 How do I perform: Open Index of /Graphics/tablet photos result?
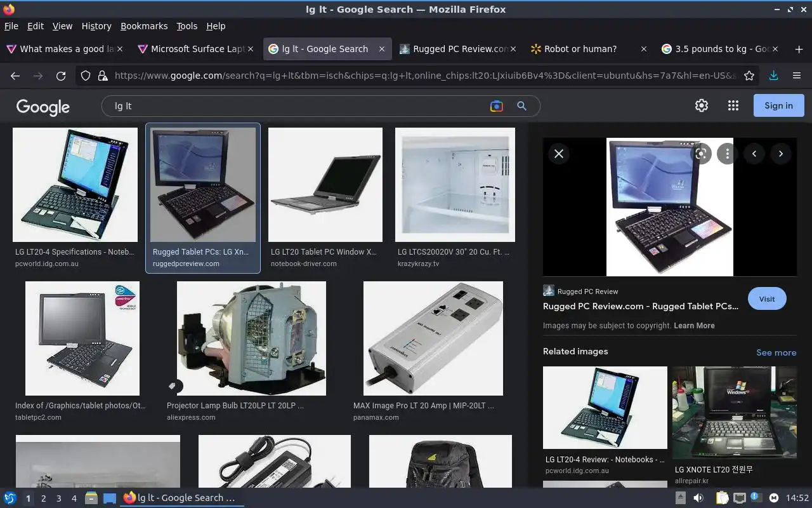[x=82, y=338]
